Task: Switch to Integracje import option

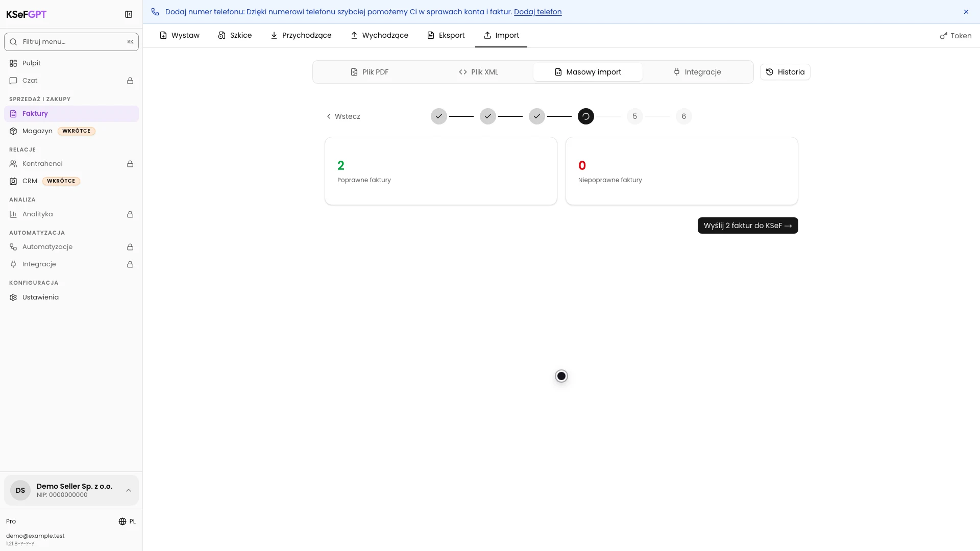Action: tap(697, 72)
